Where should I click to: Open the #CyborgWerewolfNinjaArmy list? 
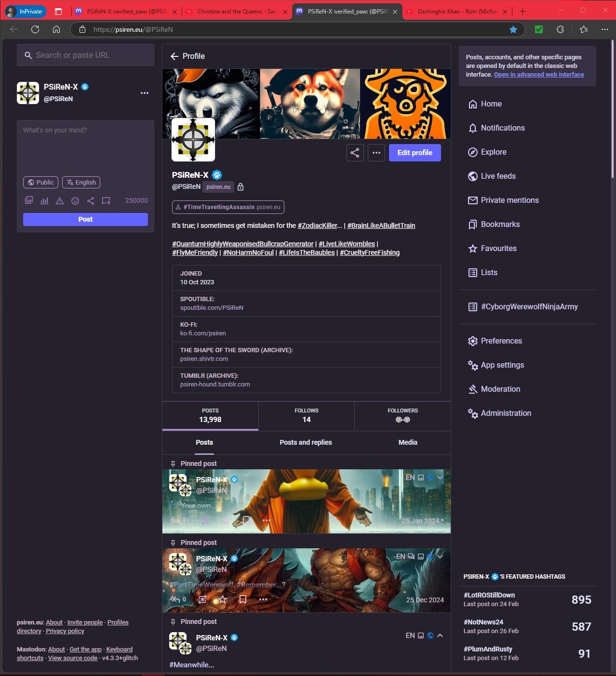coord(523,306)
